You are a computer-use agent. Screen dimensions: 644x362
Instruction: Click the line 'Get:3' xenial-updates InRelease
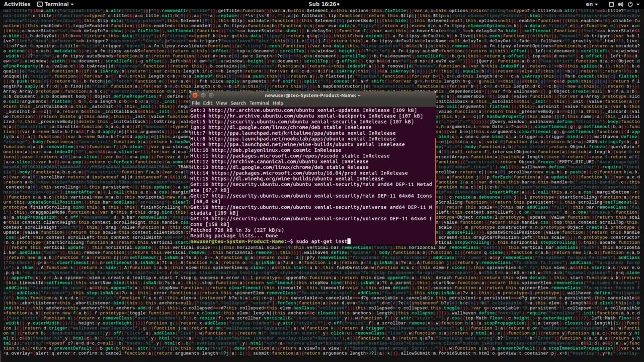tap(303, 110)
